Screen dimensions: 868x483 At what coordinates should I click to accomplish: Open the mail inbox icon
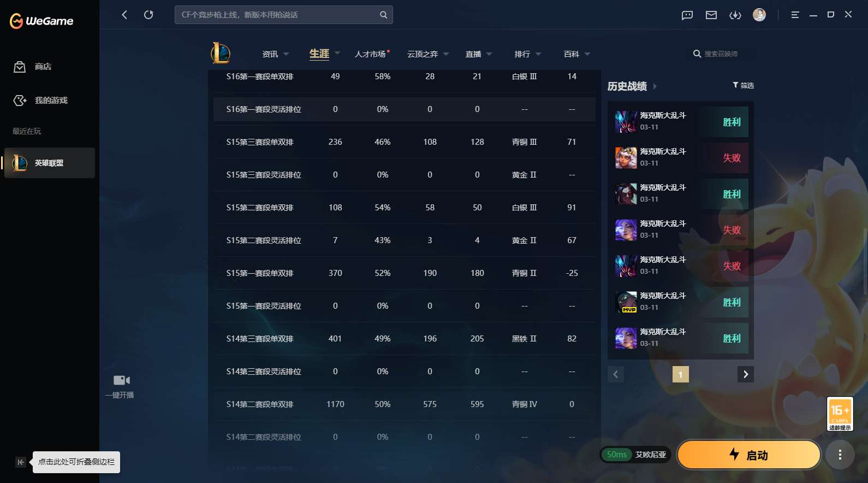pyautogui.click(x=711, y=15)
